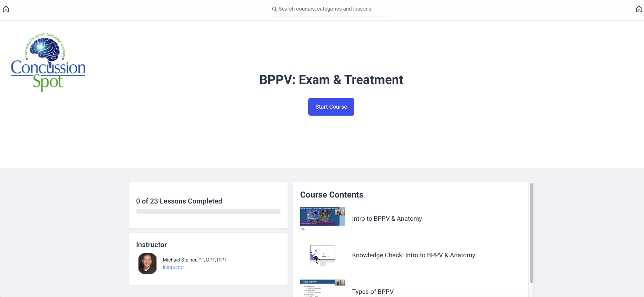Click the BPPV: Exam & Treatment title

pos(331,80)
